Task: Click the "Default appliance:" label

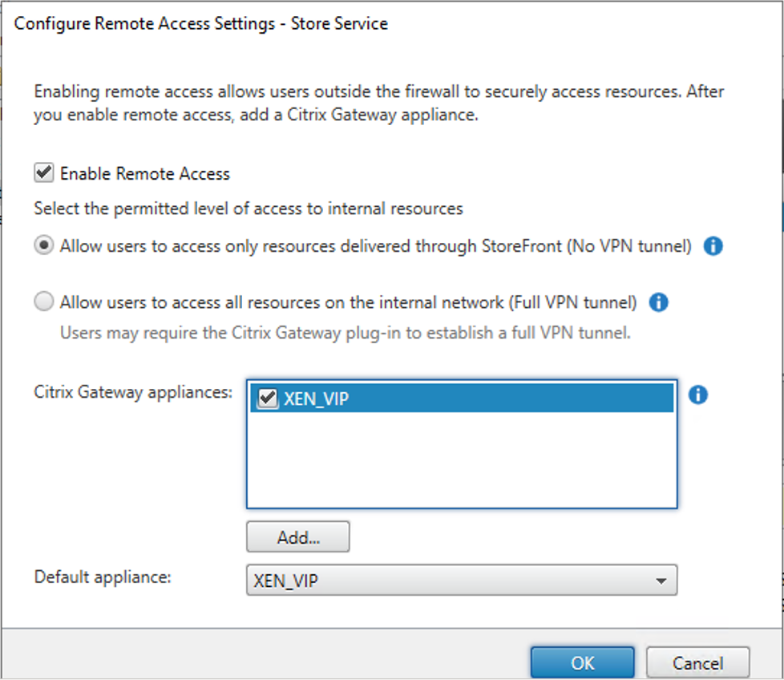Action: pos(103,577)
